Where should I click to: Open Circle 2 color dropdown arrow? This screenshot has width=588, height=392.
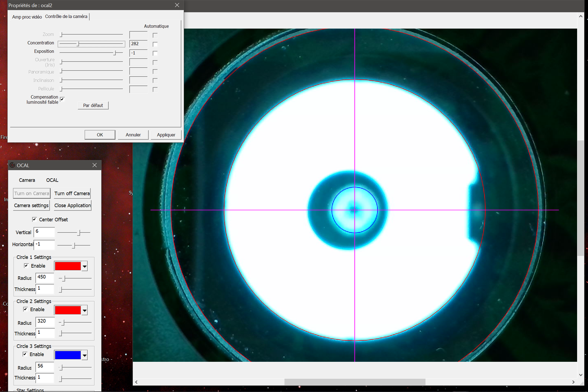85,310
